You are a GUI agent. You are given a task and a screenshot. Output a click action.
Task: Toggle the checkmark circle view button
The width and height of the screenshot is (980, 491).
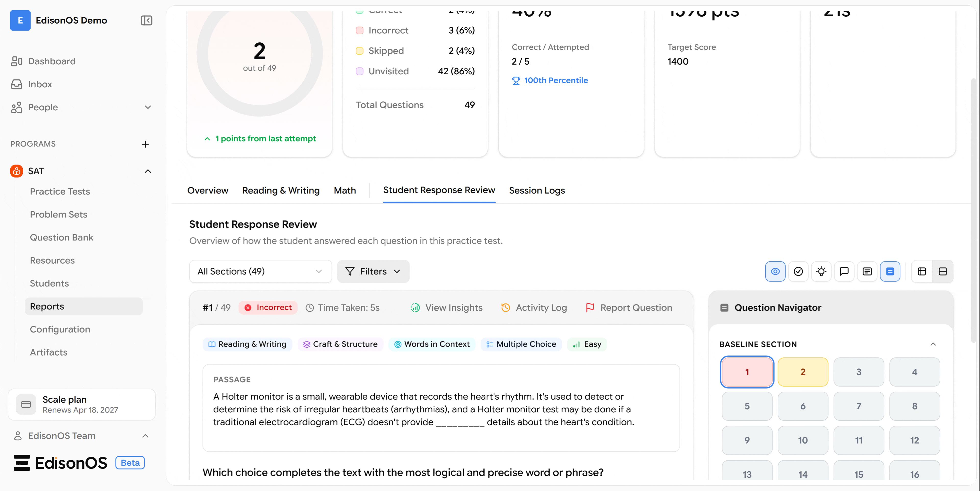pos(798,271)
